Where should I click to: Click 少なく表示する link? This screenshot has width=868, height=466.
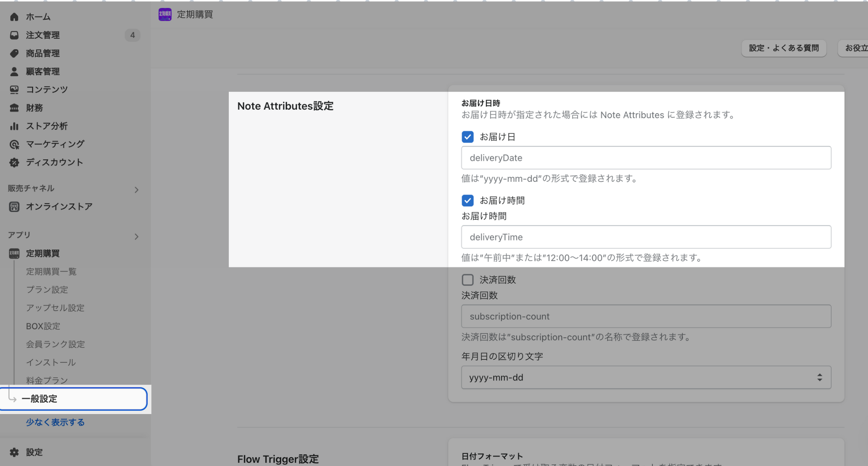click(55, 422)
